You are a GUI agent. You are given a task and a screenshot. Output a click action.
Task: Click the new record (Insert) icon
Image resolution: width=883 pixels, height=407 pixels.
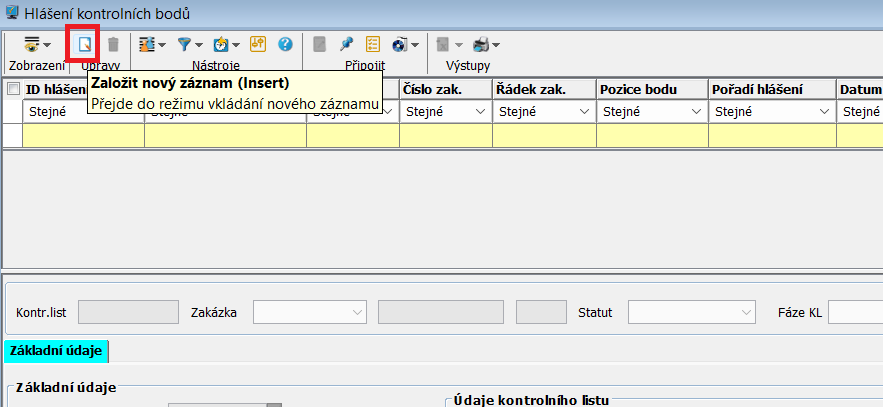(85, 44)
